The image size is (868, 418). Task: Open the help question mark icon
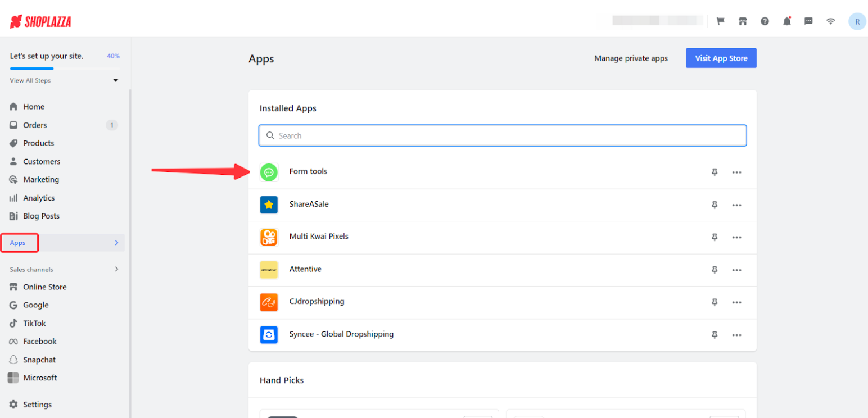coord(765,21)
